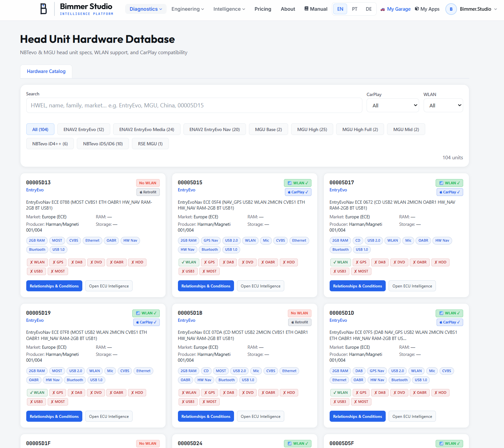Filter by MGU Mid (2)
504x448 pixels.
[x=406, y=129]
